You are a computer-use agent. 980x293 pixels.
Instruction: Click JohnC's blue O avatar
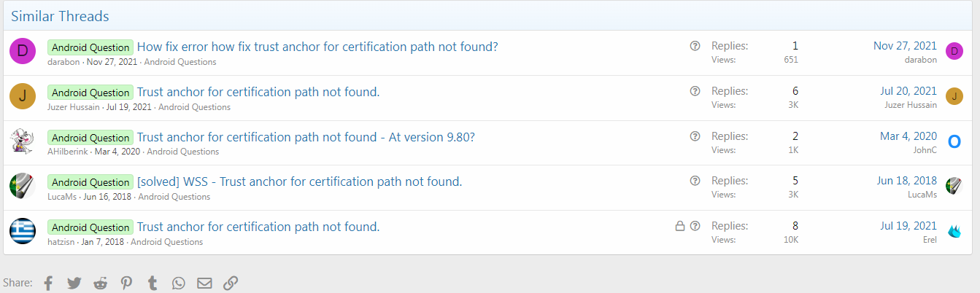pos(954,141)
